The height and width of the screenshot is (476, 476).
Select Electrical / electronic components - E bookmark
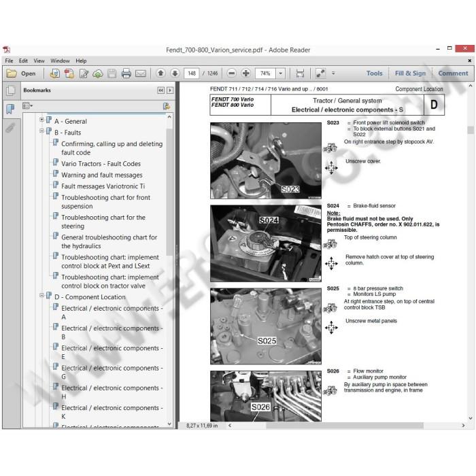click(x=112, y=352)
